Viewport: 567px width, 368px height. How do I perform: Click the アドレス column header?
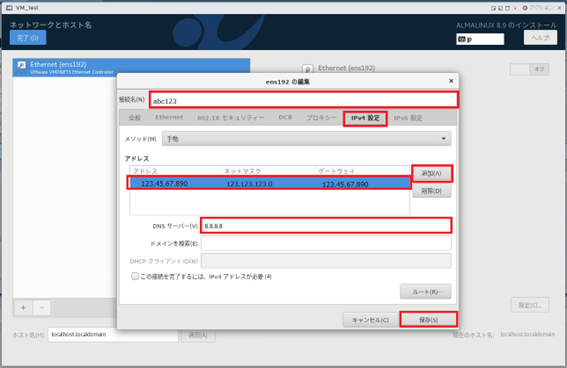tap(176, 171)
